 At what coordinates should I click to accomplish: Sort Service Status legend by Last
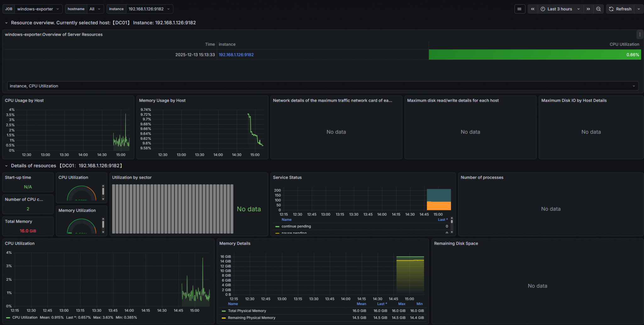coord(443,220)
